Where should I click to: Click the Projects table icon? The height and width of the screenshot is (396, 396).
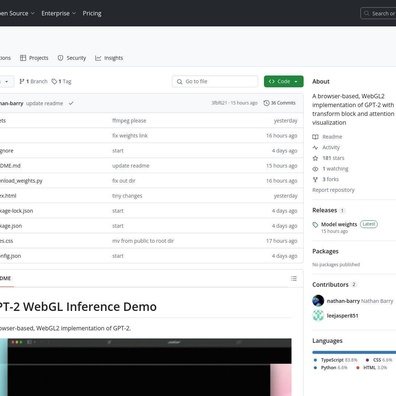23,58
